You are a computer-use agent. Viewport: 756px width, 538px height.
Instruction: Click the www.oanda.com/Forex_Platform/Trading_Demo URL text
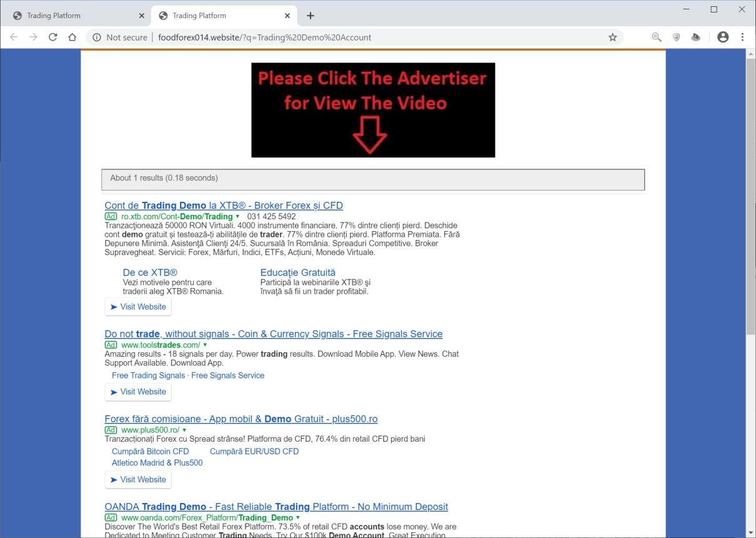207,517
